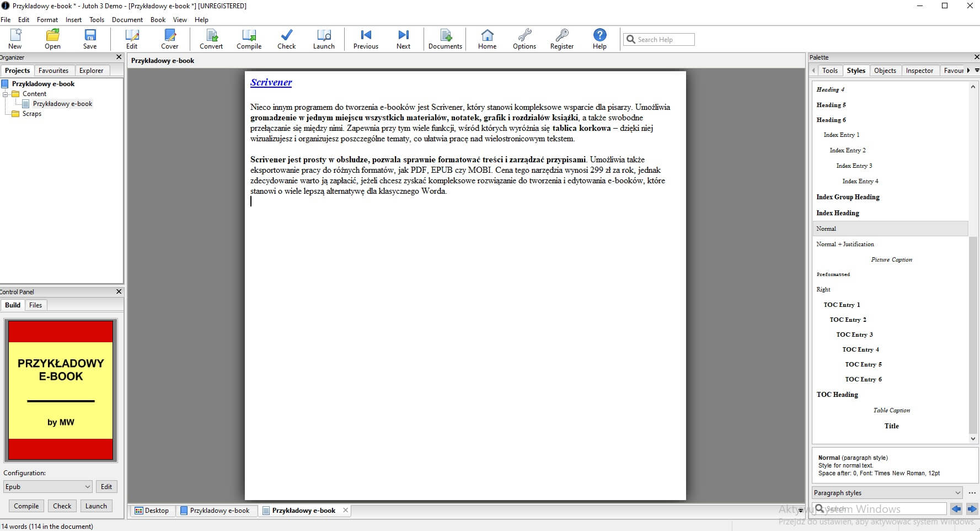Apply the Normal + Justification style

845,244
